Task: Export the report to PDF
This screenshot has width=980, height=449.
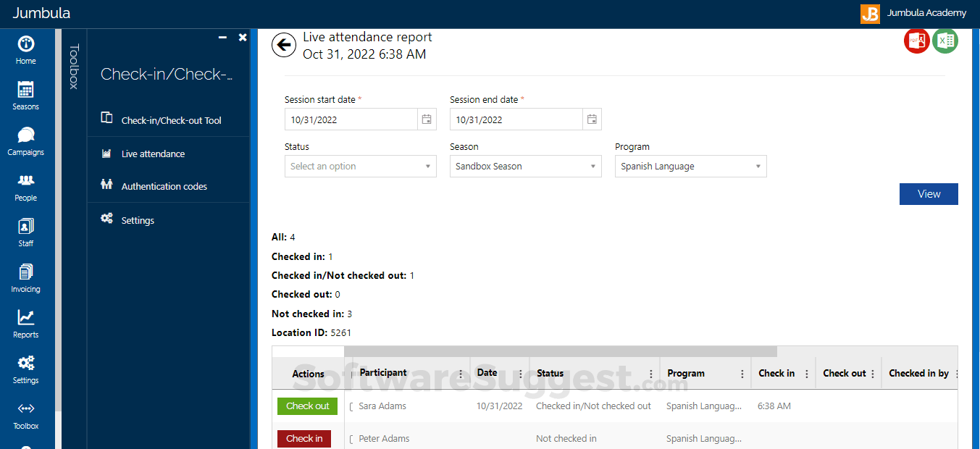Action: point(916,41)
